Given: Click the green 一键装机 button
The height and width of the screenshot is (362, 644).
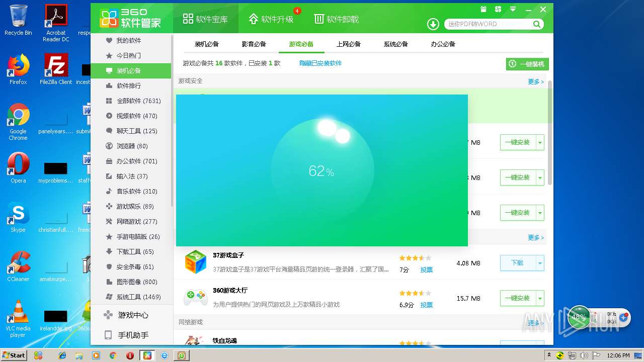Looking at the screenshot, I should pyautogui.click(x=527, y=64).
